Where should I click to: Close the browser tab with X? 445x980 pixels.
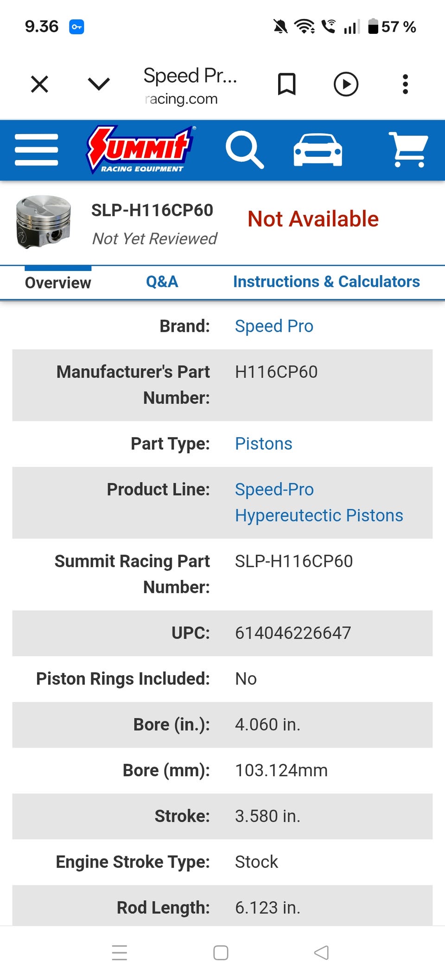pyautogui.click(x=40, y=84)
